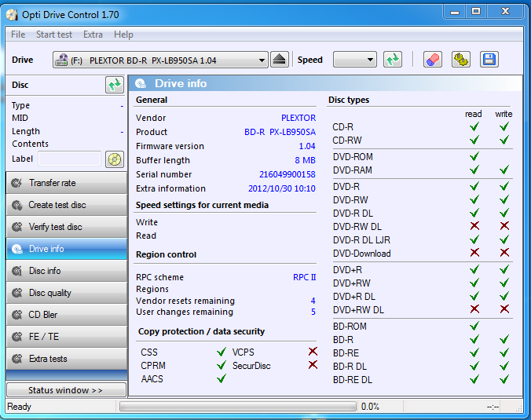This screenshot has width=531, height=420.
Task: Select the Transfer rate test
Action: coord(67,183)
